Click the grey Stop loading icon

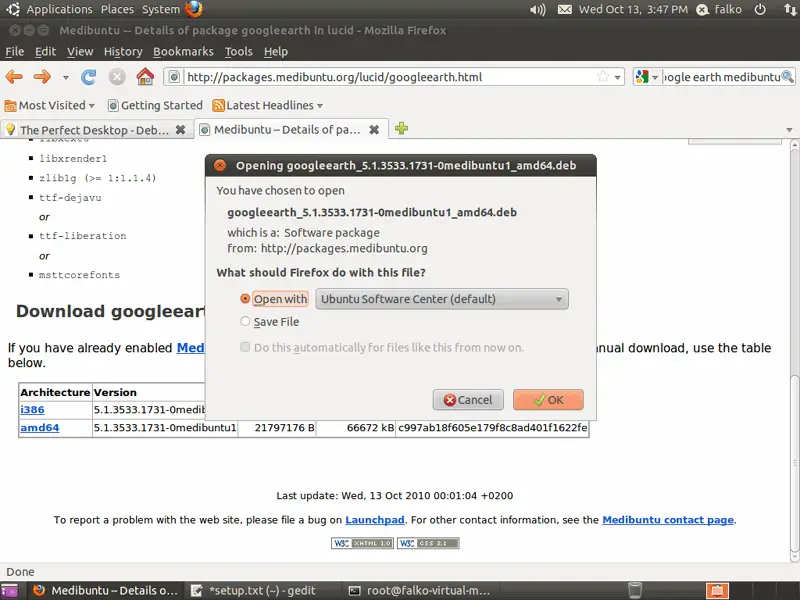pyautogui.click(x=117, y=77)
